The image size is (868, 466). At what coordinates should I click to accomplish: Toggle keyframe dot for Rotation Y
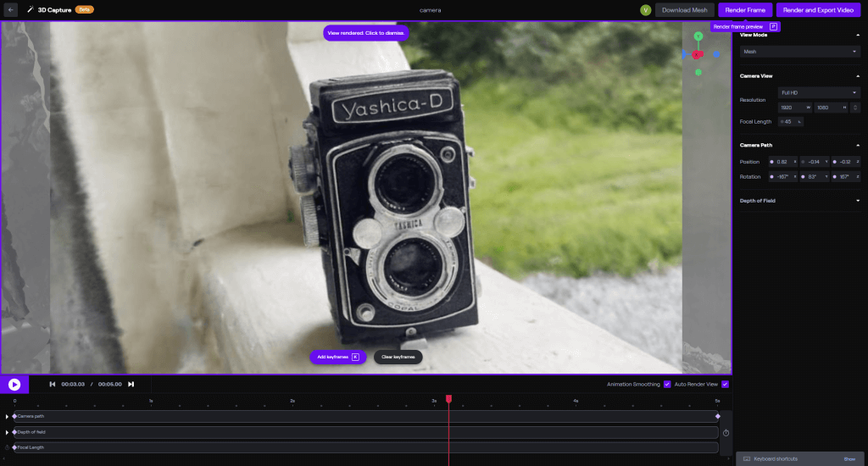coord(804,177)
